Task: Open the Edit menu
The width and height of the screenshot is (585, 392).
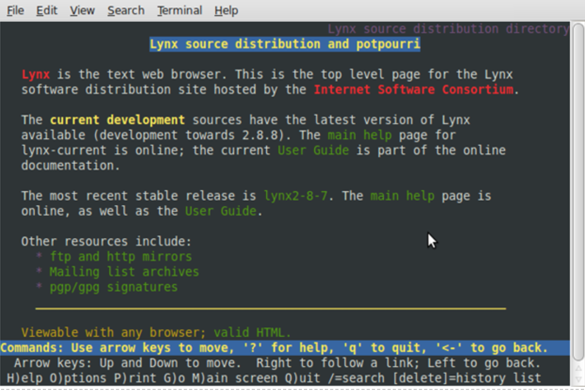Action: click(47, 10)
